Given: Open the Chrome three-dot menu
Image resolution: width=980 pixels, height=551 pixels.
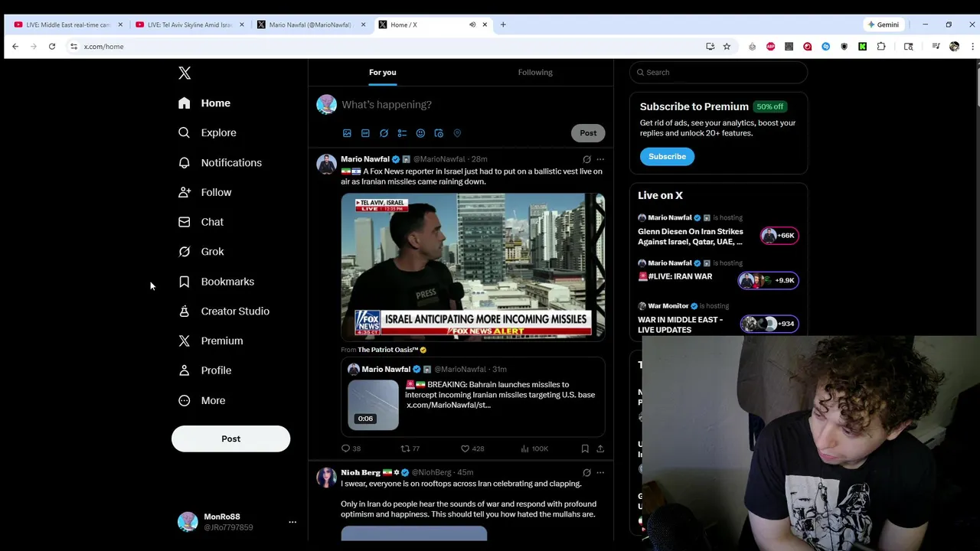Looking at the screenshot, I should 972,47.
